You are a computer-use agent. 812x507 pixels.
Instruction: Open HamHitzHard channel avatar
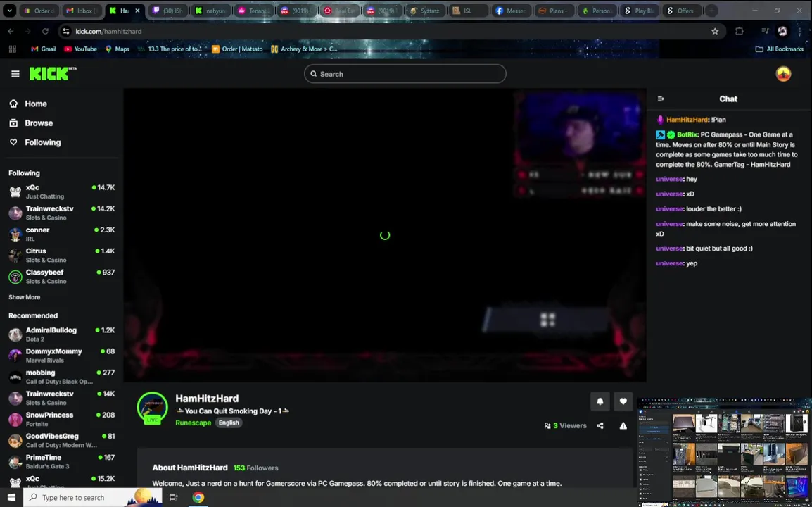(152, 408)
